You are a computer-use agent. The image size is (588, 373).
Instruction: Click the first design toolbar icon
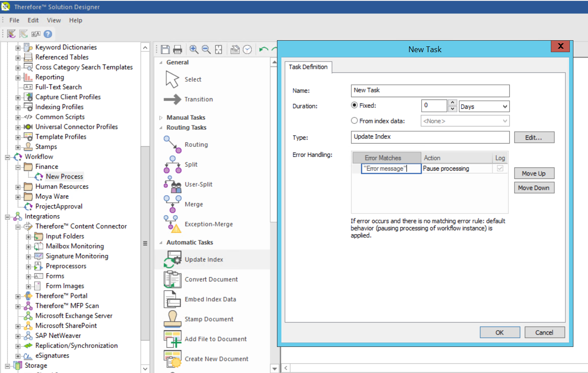(12, 34)
